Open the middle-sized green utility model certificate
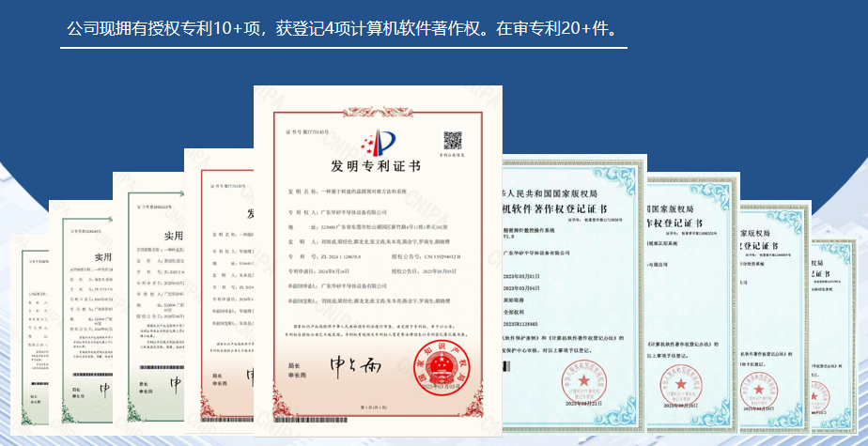868x446 pixels. [x=81, y=317]
